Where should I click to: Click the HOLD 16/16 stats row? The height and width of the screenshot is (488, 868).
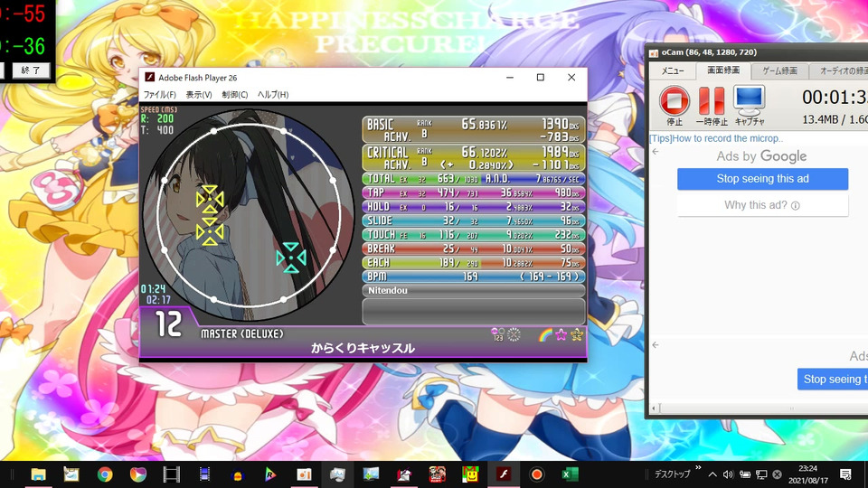click(x=474, y=206)
